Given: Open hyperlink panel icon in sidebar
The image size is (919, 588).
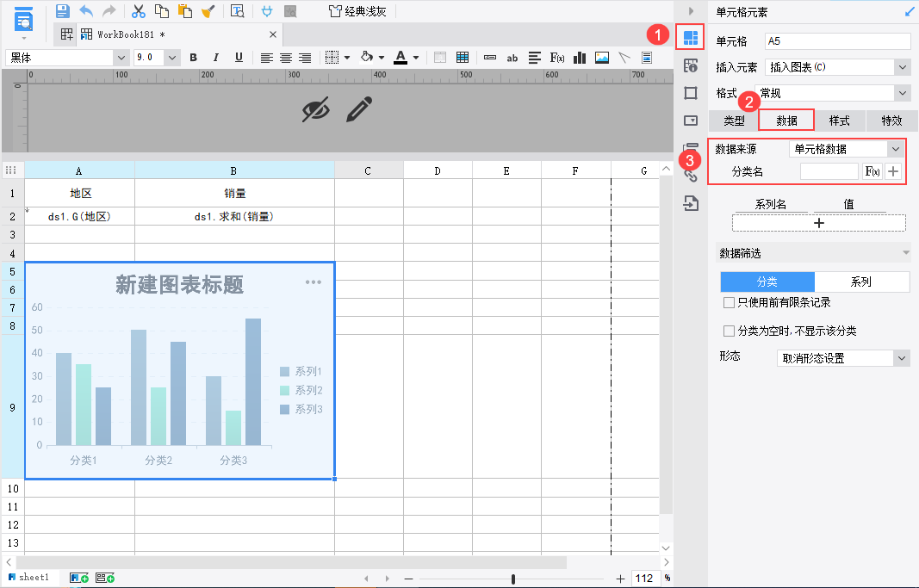Looking at the screenshot, I should tap(691, 175).
